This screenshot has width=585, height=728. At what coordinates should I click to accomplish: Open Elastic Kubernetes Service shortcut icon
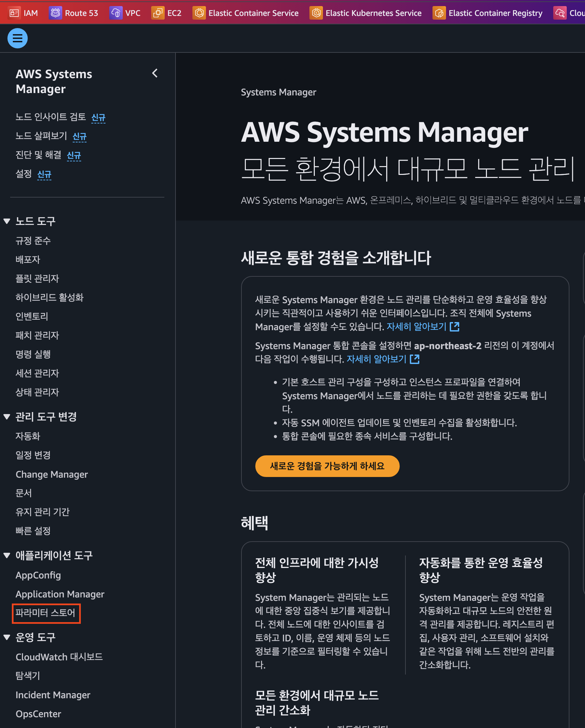(316, 13)
